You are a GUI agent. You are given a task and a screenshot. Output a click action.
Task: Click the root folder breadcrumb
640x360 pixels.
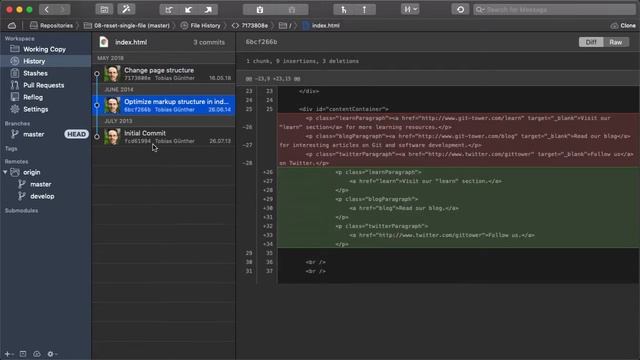click(285, 25)
